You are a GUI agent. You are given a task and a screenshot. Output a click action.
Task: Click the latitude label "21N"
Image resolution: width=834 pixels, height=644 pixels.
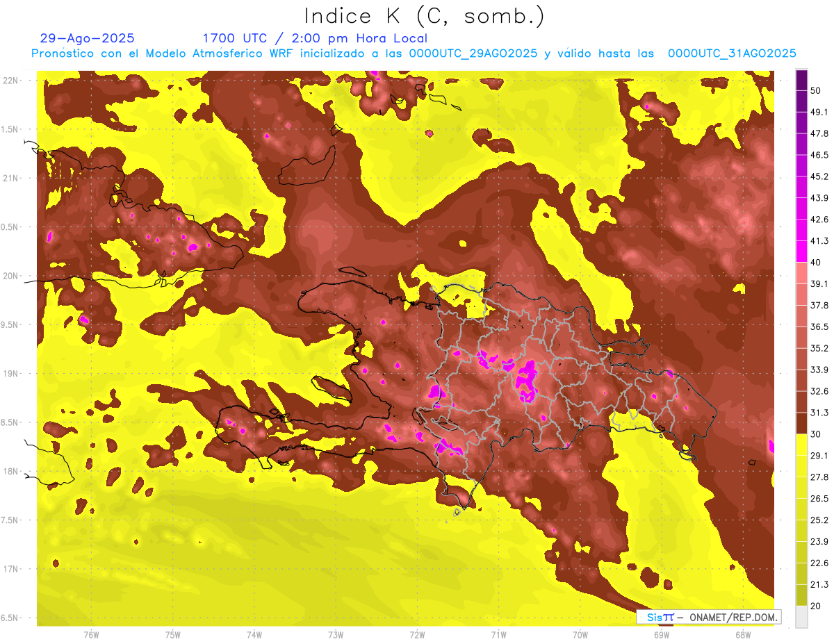pos(11,178)
